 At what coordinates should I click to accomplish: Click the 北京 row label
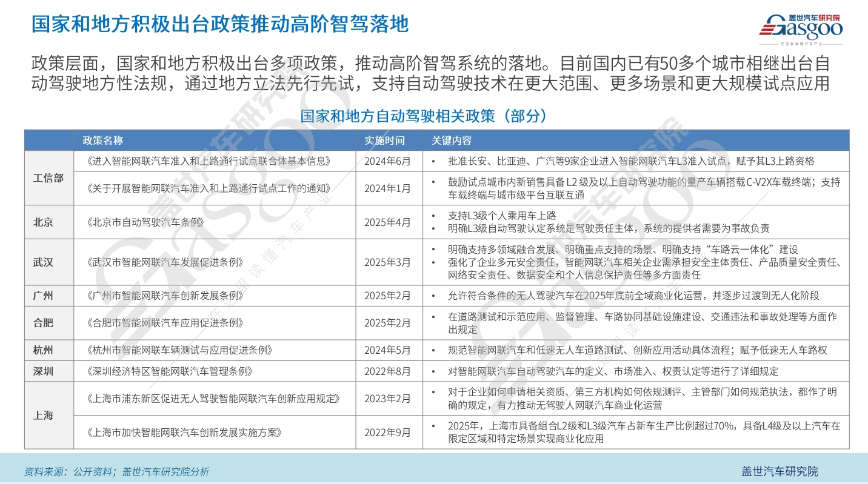[x=43, y=222]
